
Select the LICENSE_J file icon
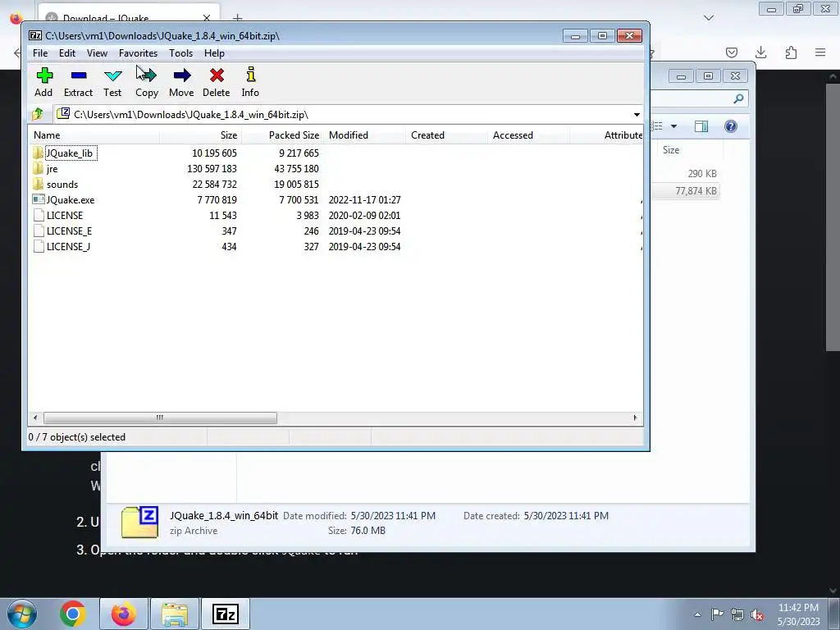tap(38, 246)
